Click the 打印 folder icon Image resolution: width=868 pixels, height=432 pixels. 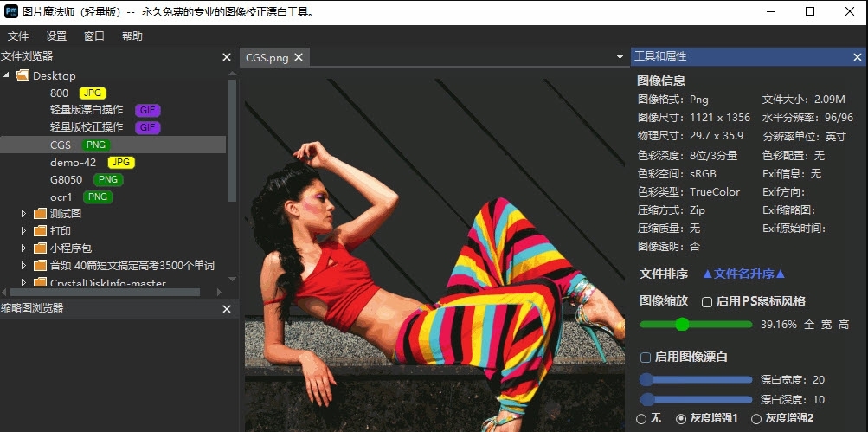point(40,231)
